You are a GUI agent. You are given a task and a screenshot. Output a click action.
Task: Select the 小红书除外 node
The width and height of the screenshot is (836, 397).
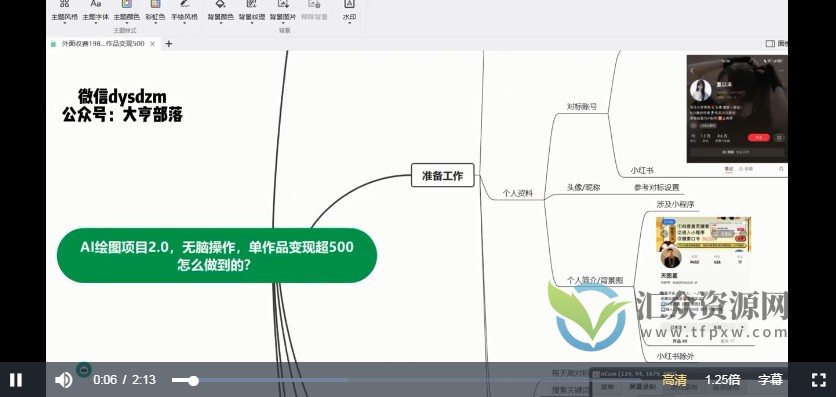tap(675, 356)
